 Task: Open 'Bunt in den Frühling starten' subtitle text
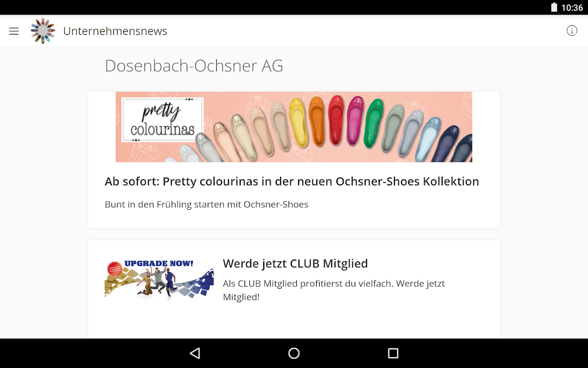[x=206, y=204]
